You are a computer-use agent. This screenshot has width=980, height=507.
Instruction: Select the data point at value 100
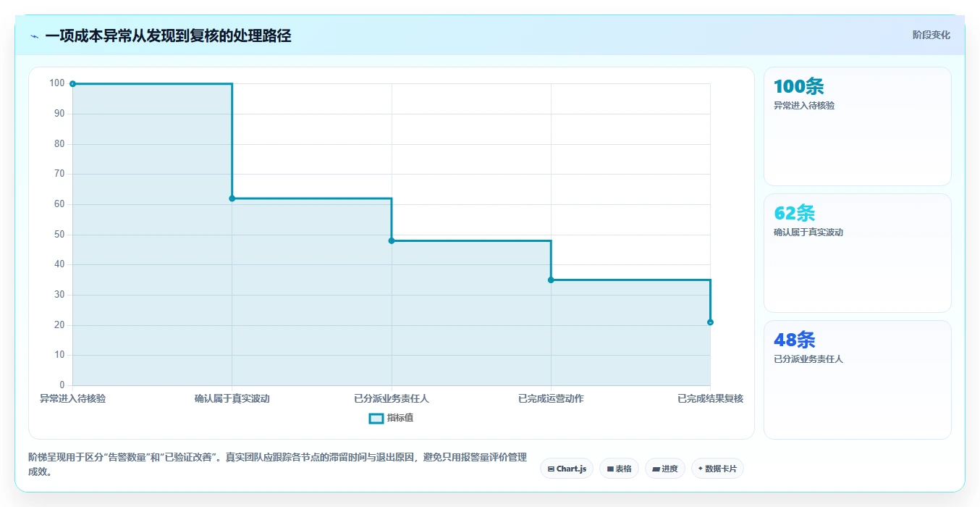[x=72, y=84]
